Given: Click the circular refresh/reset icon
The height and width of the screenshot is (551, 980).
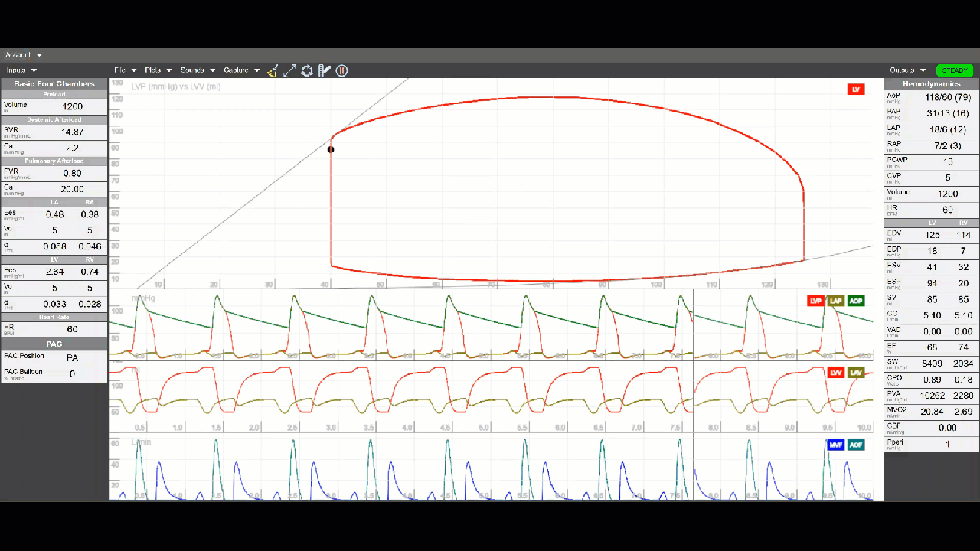Looking at the screenshot, I should click(307, 70).
